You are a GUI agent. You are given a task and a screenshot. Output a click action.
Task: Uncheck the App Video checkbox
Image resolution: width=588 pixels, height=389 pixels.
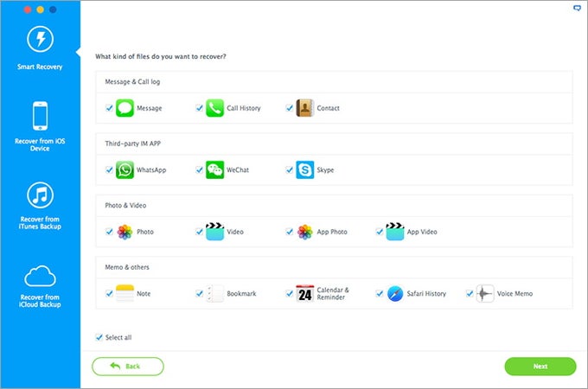pyautogui.click(x=379, y=232)
